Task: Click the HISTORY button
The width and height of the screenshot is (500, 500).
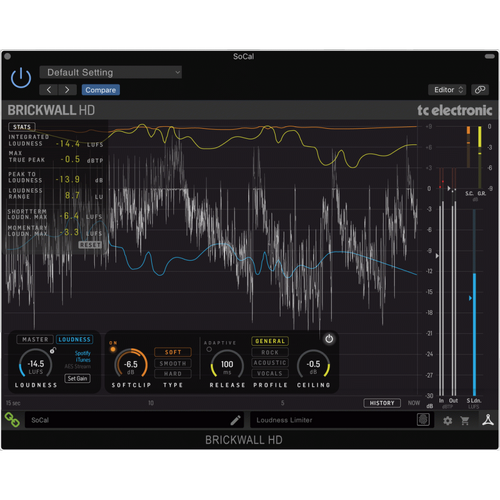Action: tap(382, 403)
